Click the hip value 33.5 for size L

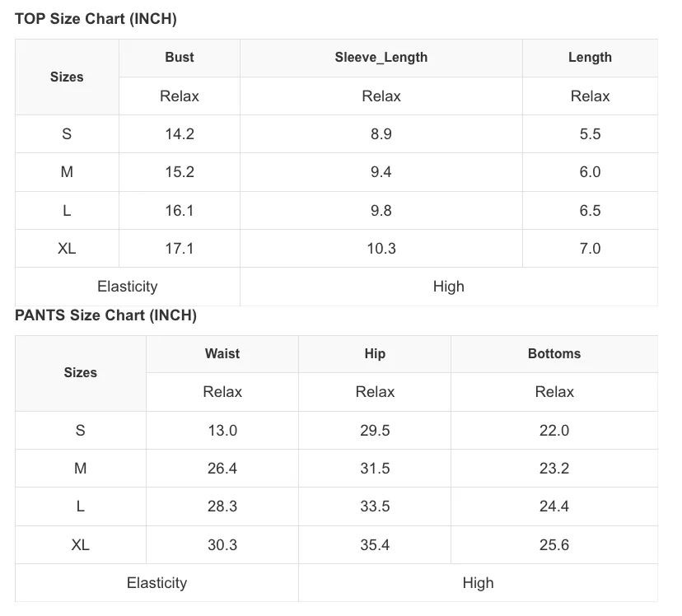tap(375, 506)
